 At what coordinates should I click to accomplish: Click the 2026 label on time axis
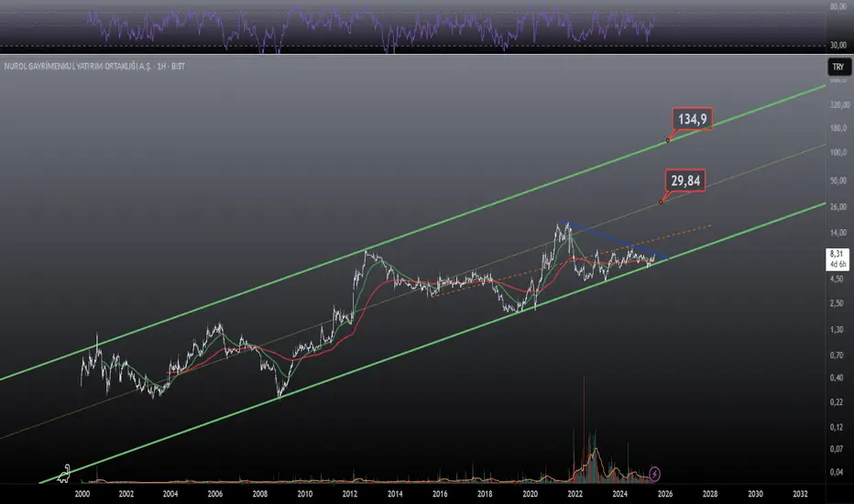(665, 494)
